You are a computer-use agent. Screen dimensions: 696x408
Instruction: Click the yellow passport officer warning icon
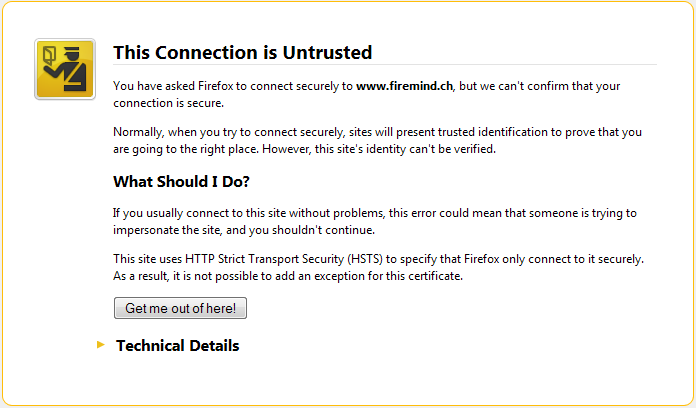click(x=65, y=69)
